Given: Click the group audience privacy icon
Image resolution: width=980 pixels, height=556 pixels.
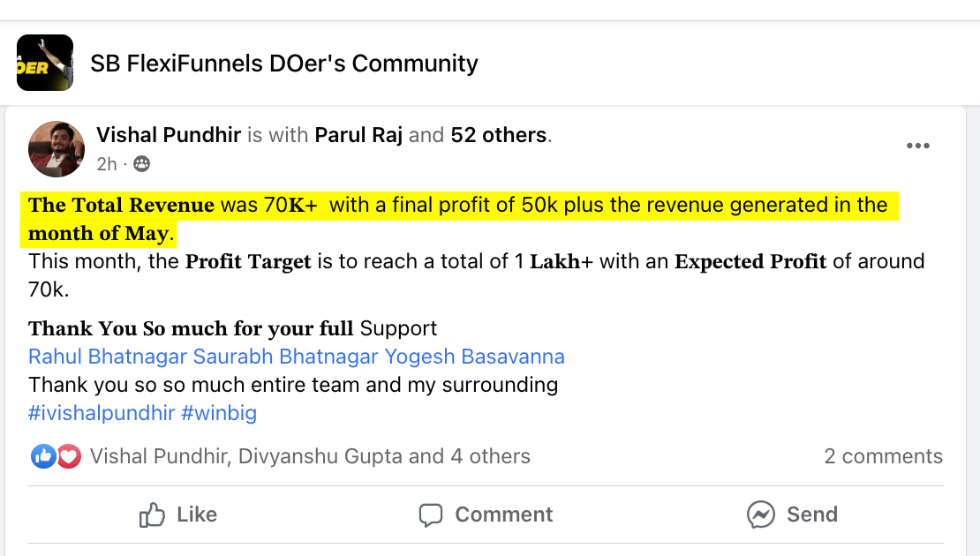Looking at the screenshot, I should pos(141,164).
